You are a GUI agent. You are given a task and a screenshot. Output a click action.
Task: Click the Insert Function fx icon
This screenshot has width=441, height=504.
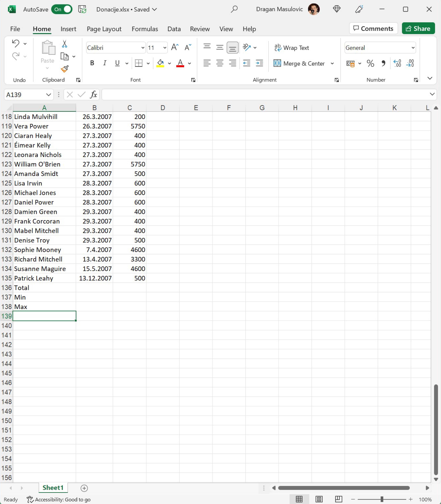93,95
